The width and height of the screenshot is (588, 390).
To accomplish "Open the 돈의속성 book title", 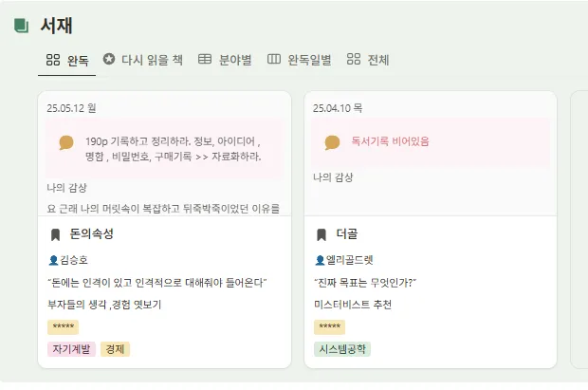I will 92,234.
